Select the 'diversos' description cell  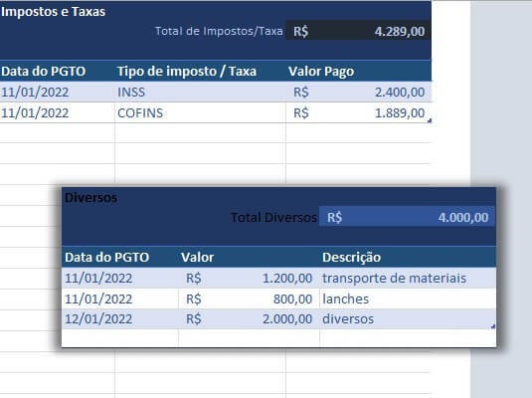(x=407, y=318)
